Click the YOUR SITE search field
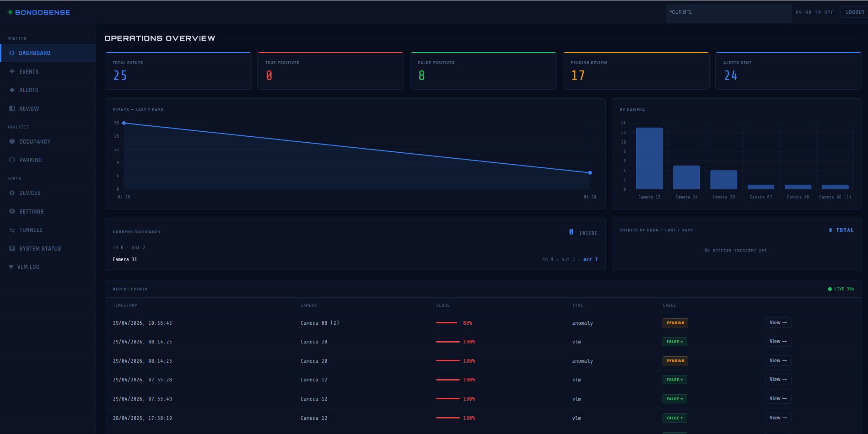Viewport: 868px width, 434px height. pyautogui.click(x=728, y=12)
